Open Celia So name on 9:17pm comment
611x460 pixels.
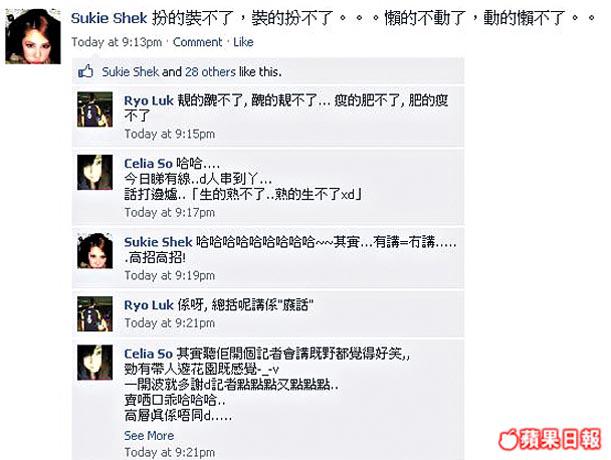point(148,163)
